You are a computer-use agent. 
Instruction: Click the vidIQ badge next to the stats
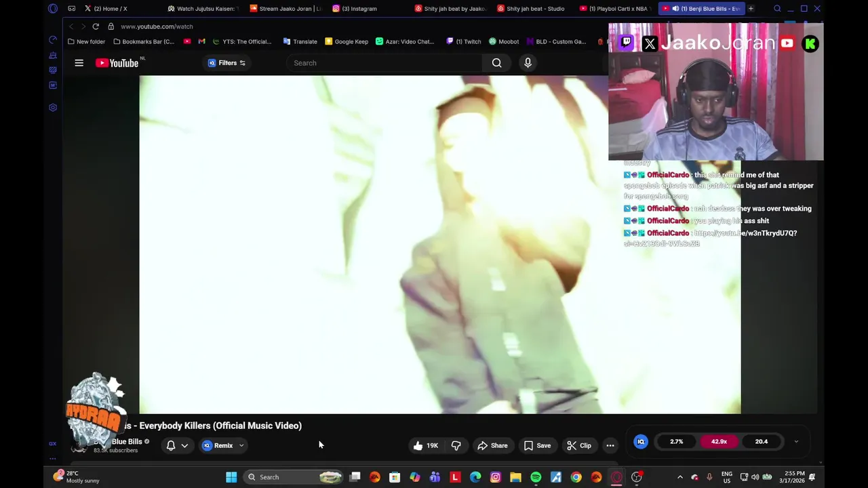[x=640, y=441]
